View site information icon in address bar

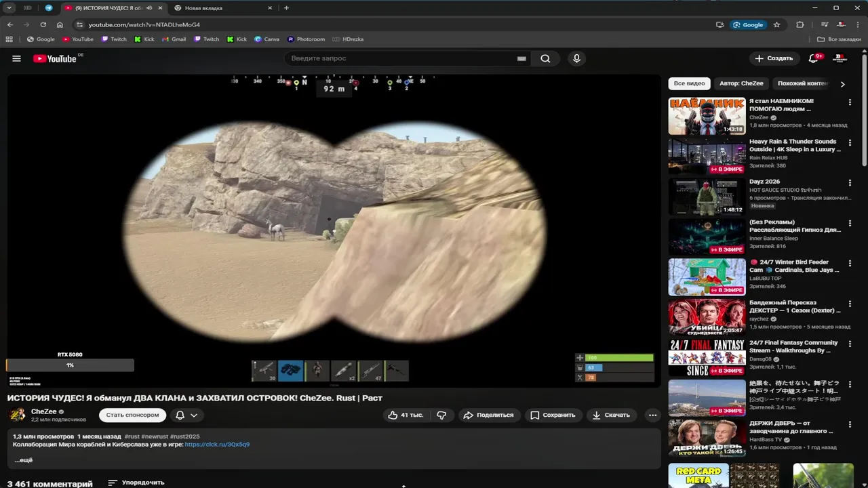coord(79,24)
